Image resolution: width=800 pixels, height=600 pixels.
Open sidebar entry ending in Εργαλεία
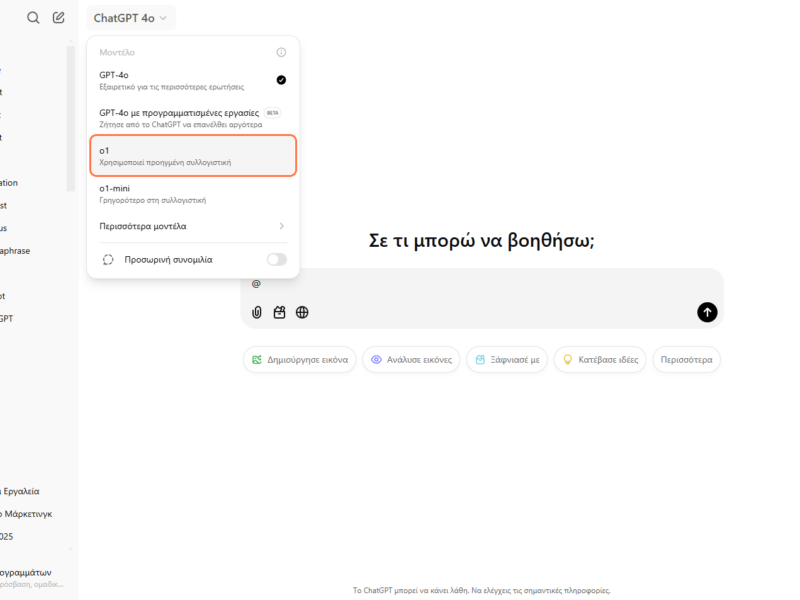pyautogui.click(x=20, y=491)
